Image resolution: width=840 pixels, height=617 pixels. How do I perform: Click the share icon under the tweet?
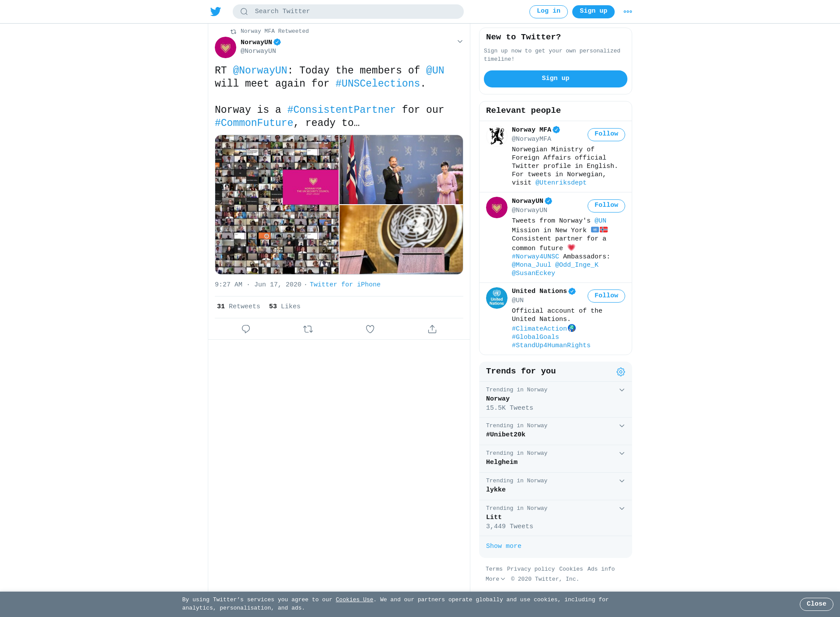click(432, 329)
